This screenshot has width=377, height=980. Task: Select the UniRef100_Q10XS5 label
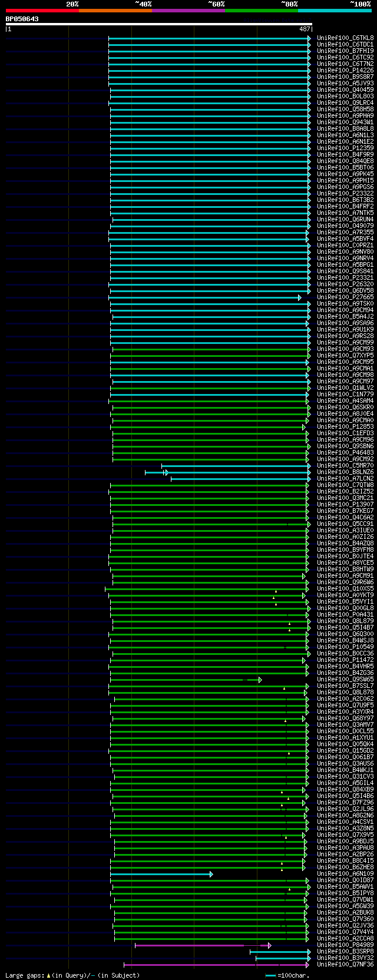click(345, 588)
